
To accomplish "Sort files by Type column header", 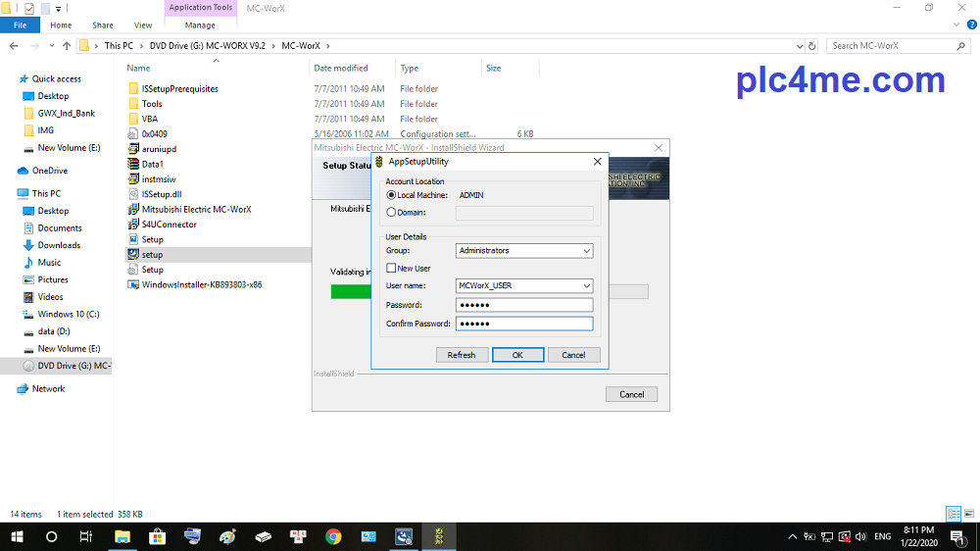I will pos(410,69).
